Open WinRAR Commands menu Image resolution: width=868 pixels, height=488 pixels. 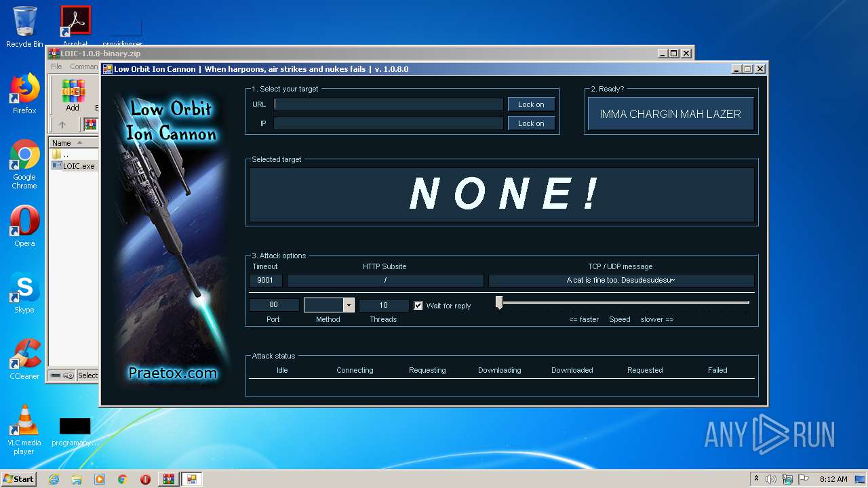coord(84,66)
